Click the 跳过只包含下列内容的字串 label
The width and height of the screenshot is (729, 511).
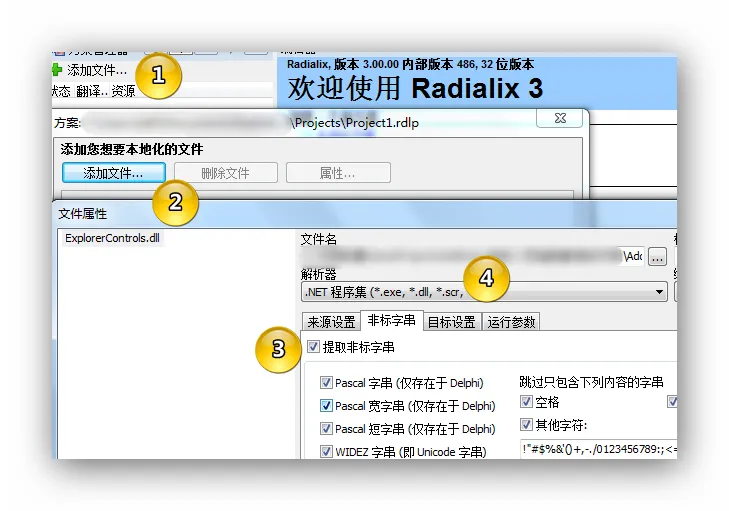[x=591, y=382]
